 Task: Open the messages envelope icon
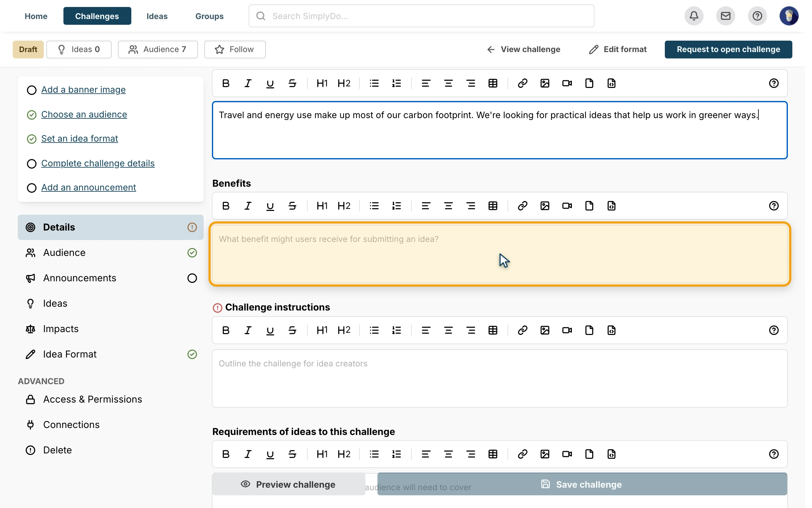(x=725, y=16)
